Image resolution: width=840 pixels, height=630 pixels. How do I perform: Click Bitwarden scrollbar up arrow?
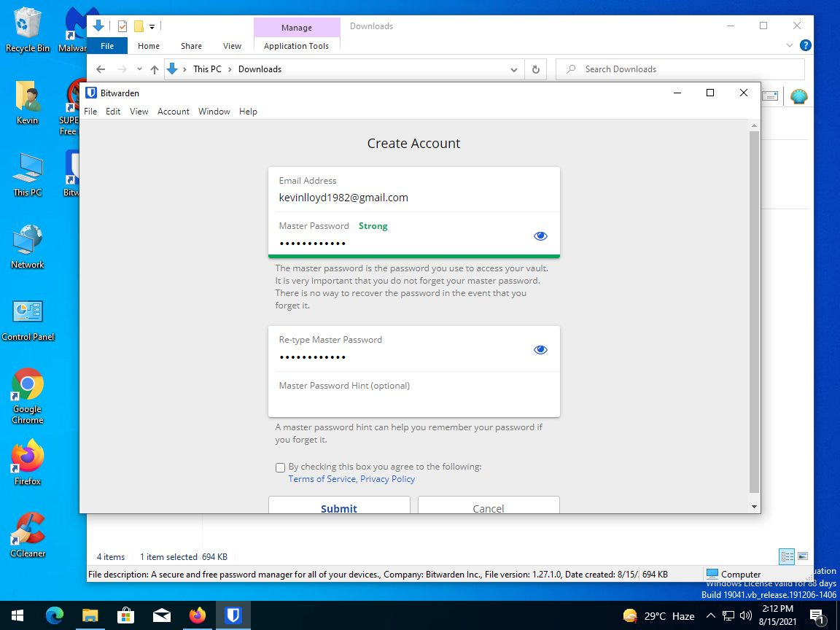click(x=754, y=126)
